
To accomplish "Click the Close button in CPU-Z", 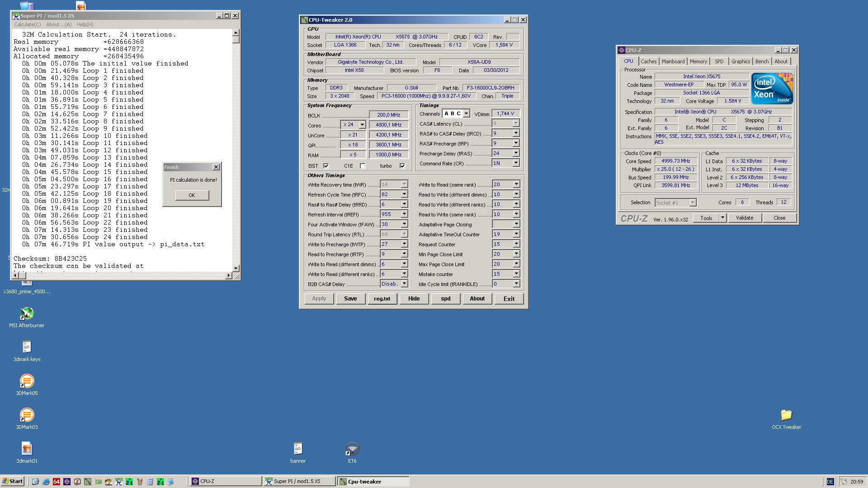I will (x=779, y=218).
